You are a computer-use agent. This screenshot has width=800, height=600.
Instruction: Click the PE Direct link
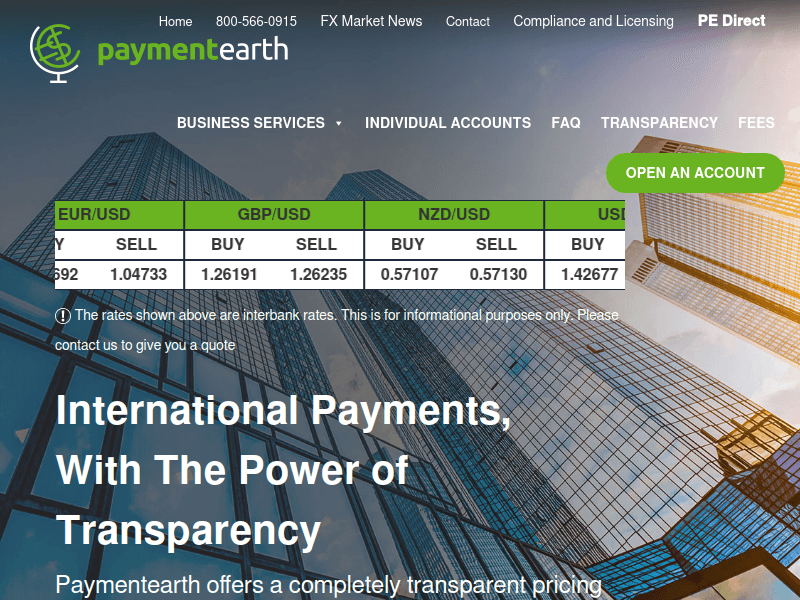click(x=731, y=20)
